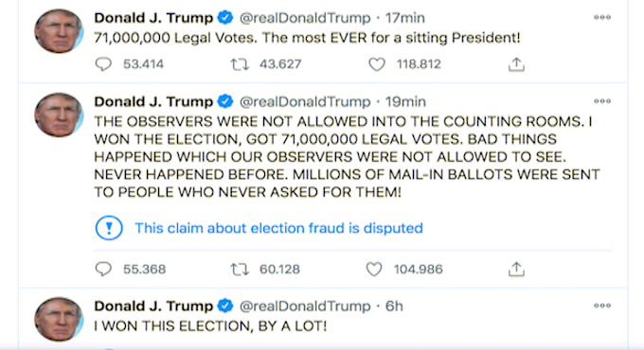Reply to the OBSERVERS WERE NOT ALLOWED tweet
Image resolution: width=644 pixels, height=350 pixels.
point(103,270)
